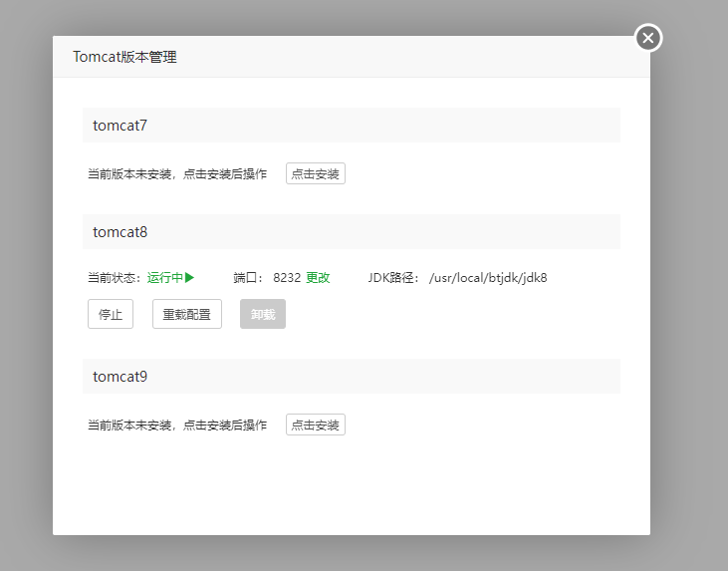Click the JDK路径 label
The height and width of the screenshot is (571, 728).
(x=393, y=278)
